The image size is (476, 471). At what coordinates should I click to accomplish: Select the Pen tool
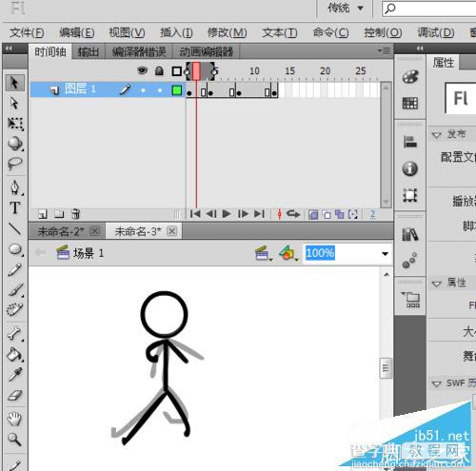15,187
